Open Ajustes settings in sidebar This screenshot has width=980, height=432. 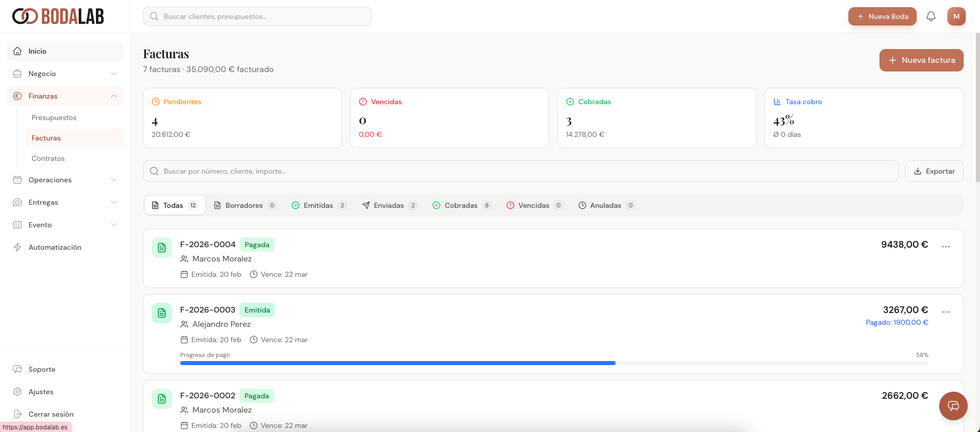(x=41, y=392)
